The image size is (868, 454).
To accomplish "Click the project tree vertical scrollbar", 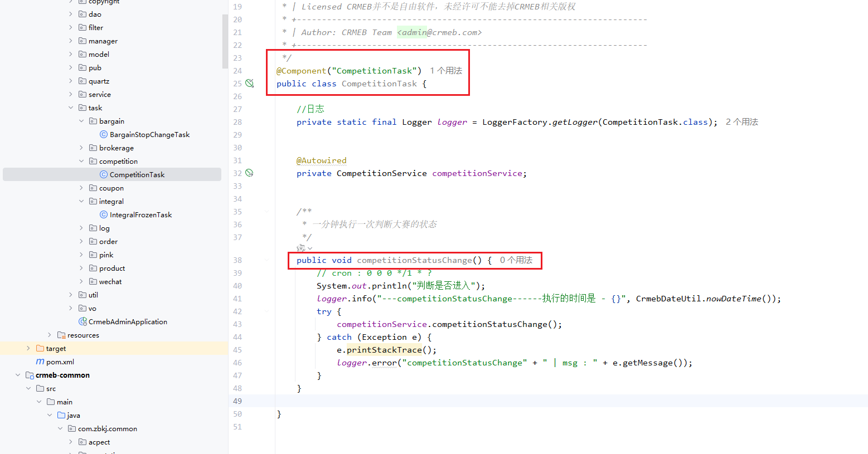I will [x=225, y=41].
